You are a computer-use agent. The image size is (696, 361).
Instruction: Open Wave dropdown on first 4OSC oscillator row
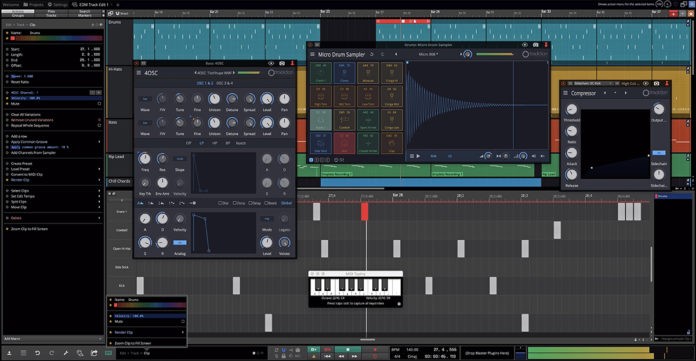(x=145, y=99)
